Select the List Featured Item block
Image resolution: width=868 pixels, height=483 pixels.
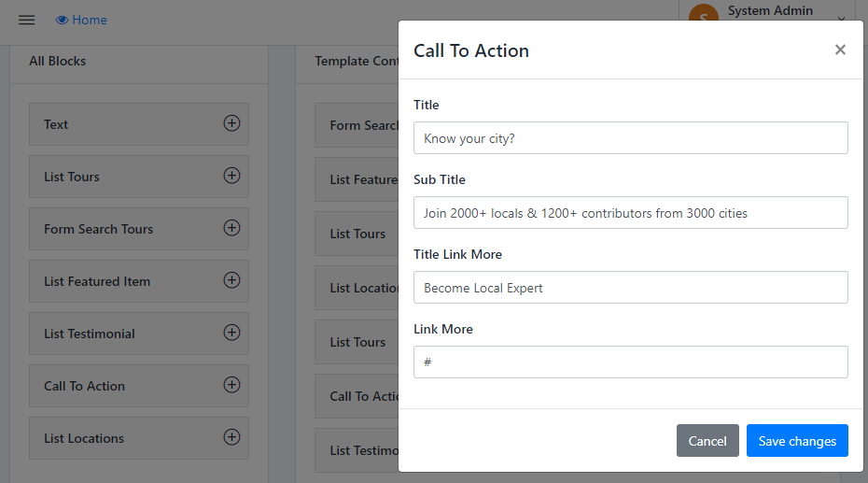click(97, 281)
